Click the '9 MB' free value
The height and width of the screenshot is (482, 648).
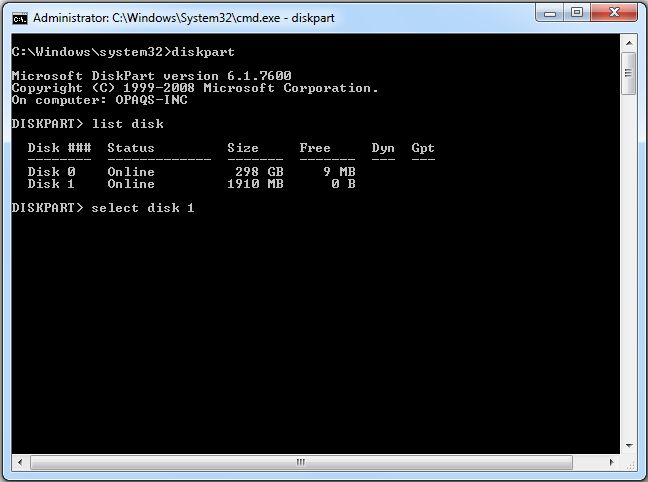coord(339,172)
